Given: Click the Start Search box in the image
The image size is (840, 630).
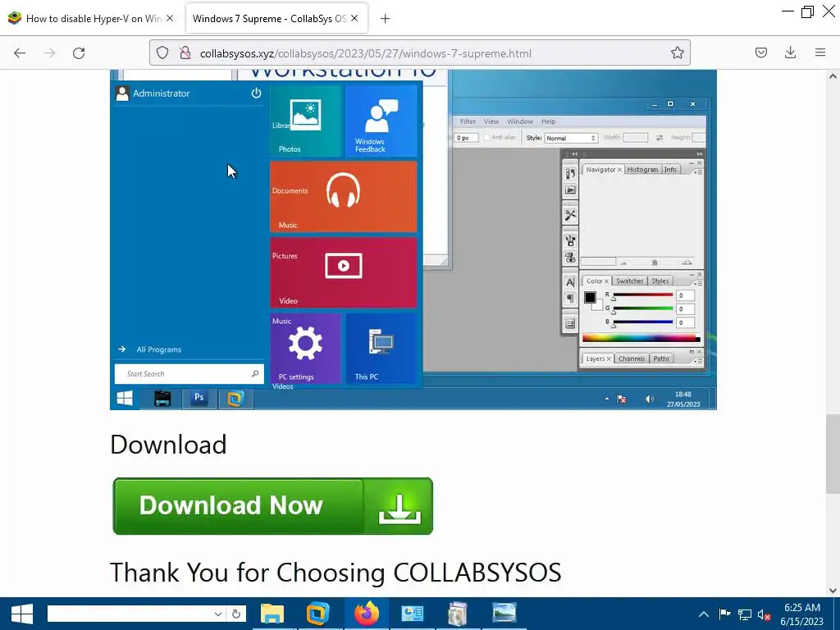Looking at the screenshot, I should tap(189, 374).
